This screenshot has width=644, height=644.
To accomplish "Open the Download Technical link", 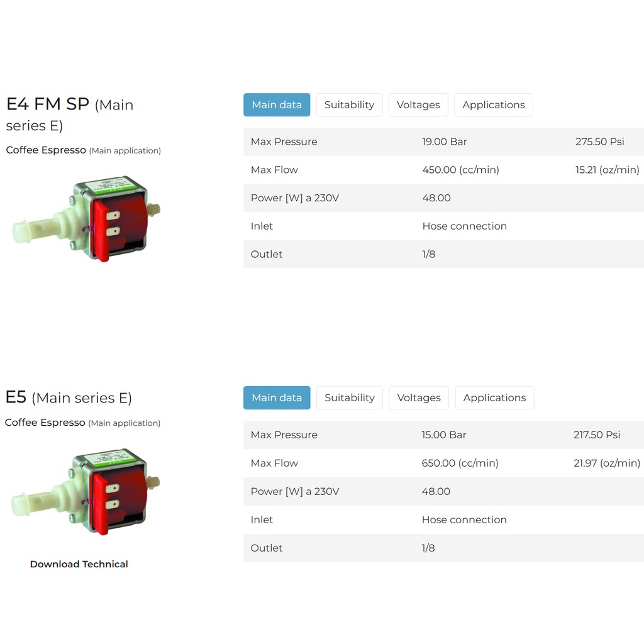I will click(79, 564).
